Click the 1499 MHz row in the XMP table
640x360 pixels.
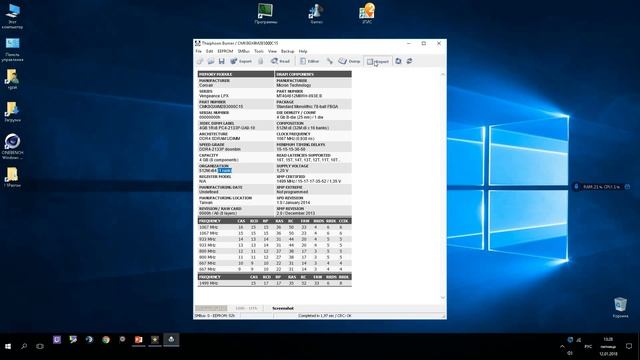click(274, 283)
